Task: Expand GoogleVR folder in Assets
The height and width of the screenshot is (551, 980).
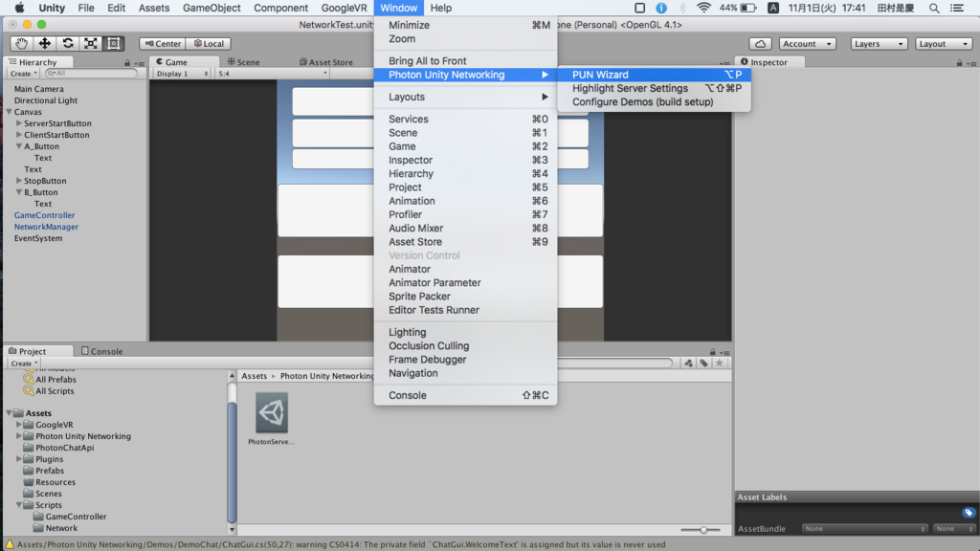Action: (x=19, y=424)
